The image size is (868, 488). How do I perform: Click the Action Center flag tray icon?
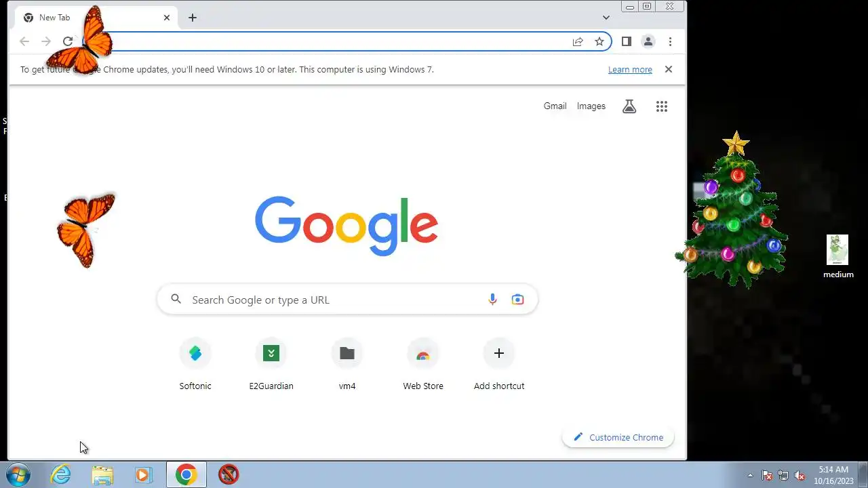pyautogui.click(x=767, y=475)
